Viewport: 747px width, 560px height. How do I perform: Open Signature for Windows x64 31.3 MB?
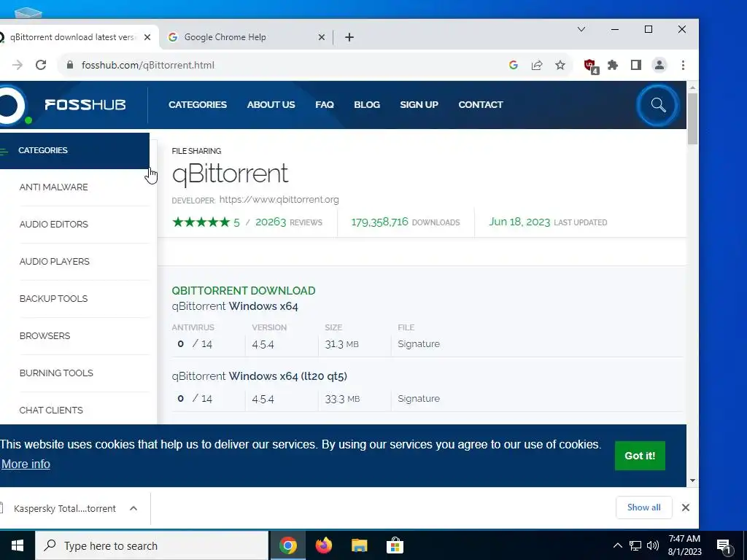(419, 344)
